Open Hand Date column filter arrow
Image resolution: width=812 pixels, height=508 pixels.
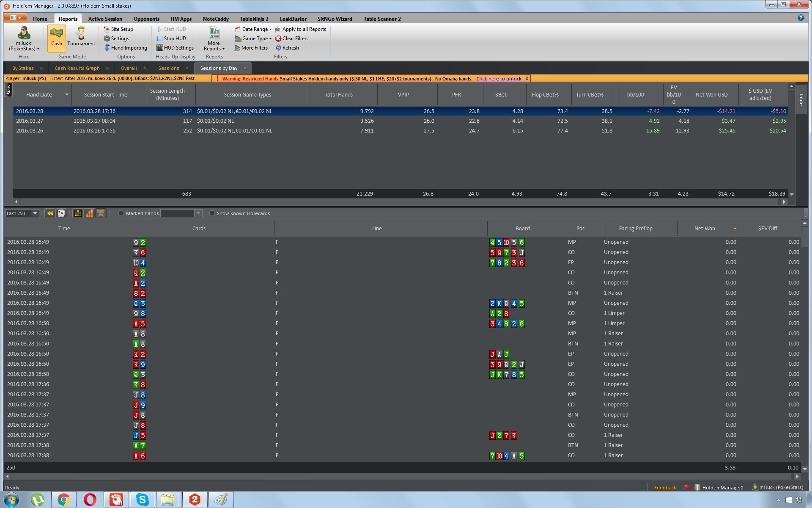click(x=66, y=94)
